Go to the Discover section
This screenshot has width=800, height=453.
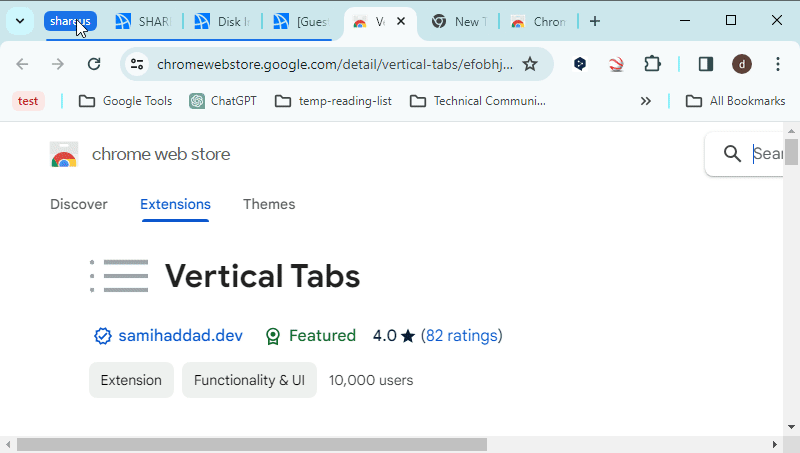pos(79,205)
